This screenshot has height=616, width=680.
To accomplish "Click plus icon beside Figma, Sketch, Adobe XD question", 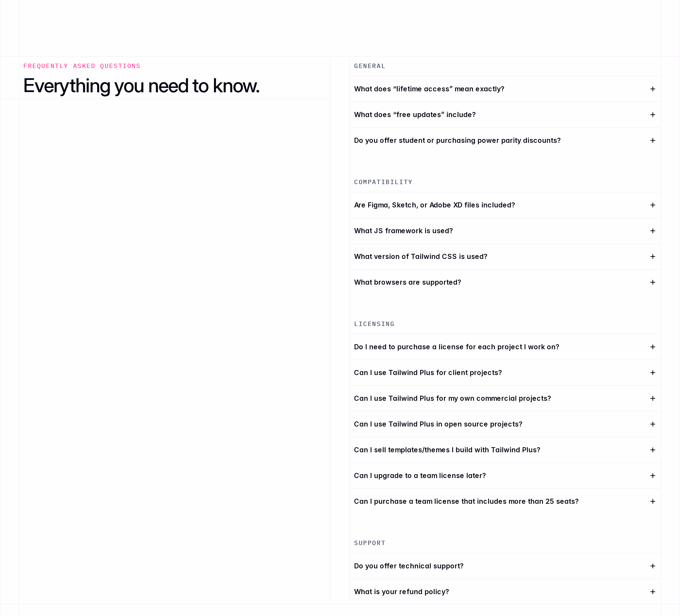I will 652,205.
